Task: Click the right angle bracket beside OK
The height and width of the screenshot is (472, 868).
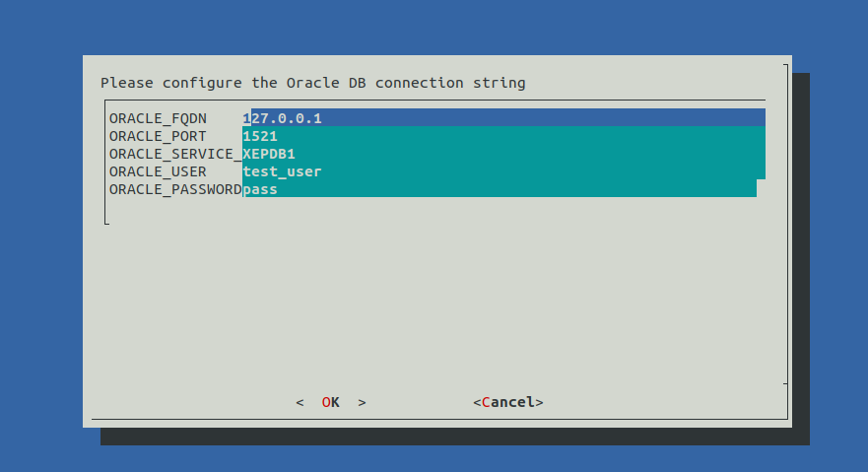Action: (x=362, y=402)
